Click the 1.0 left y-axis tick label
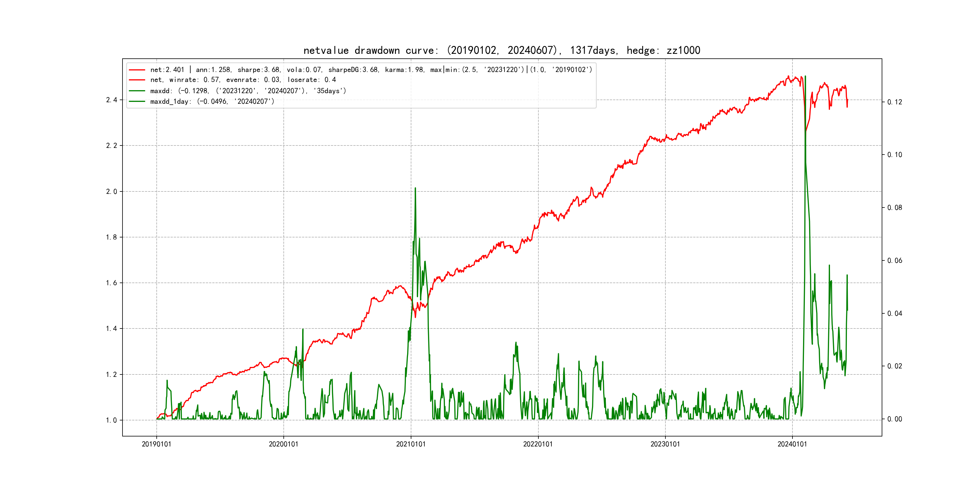 (x=112, y=420)
